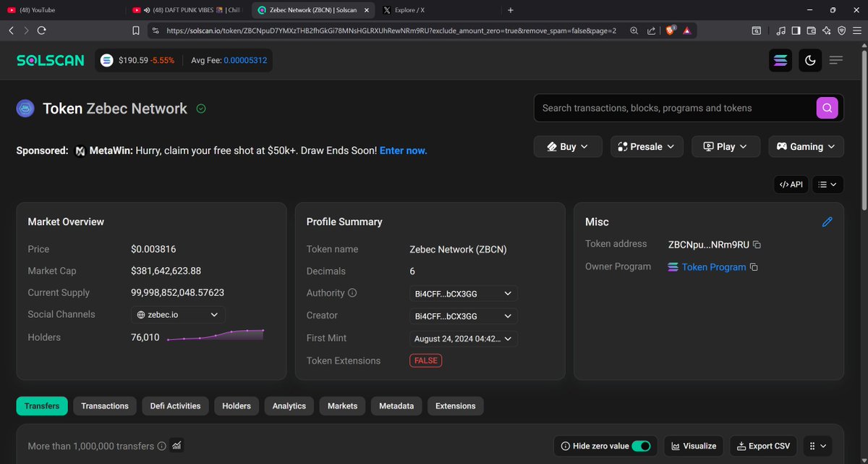Viewport: 868px width, 464px height.
Task: Open the Defi Activities tab
Action: tap(175, 406)
